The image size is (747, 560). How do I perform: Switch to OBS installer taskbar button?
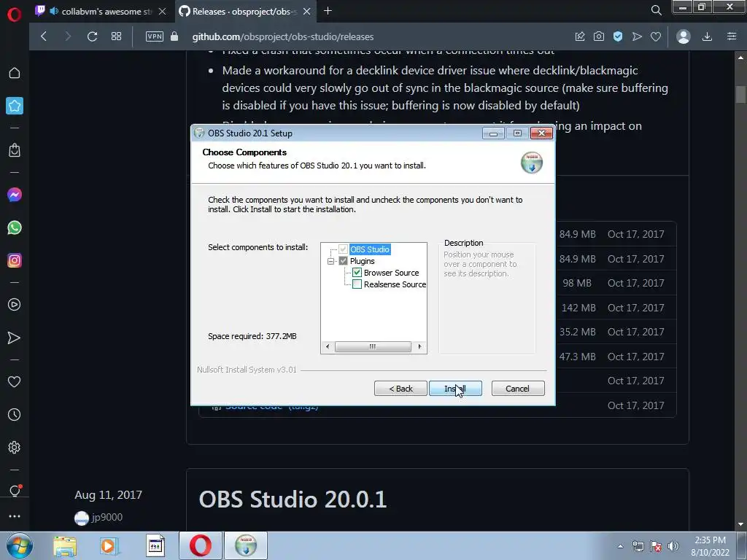pos(246,545)
